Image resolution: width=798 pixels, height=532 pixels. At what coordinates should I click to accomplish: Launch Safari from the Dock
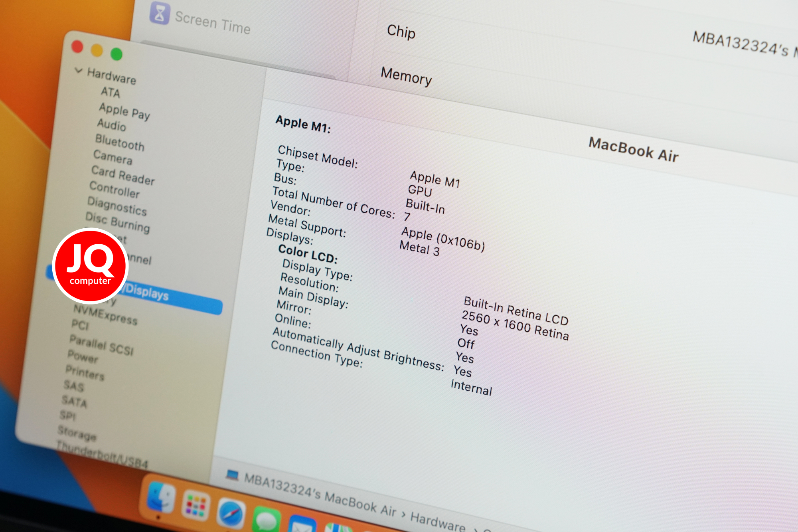click(x=231, y=514)
